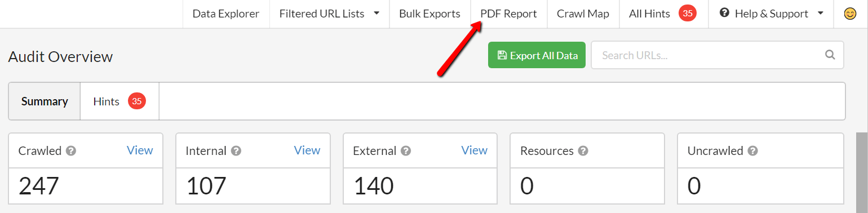The width and height of the screenshot is (868, 213).
Task: Click the smiley face icon
Action: pos(851,14)
